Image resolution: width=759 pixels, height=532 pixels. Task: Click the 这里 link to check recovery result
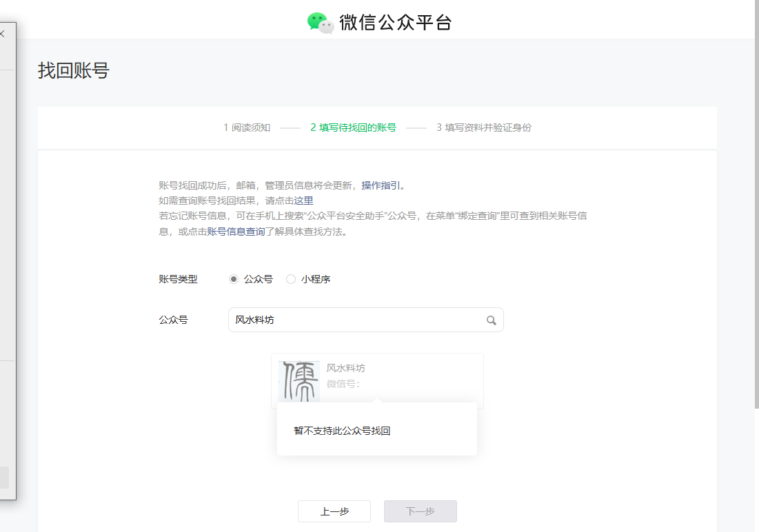click(303, 201)
